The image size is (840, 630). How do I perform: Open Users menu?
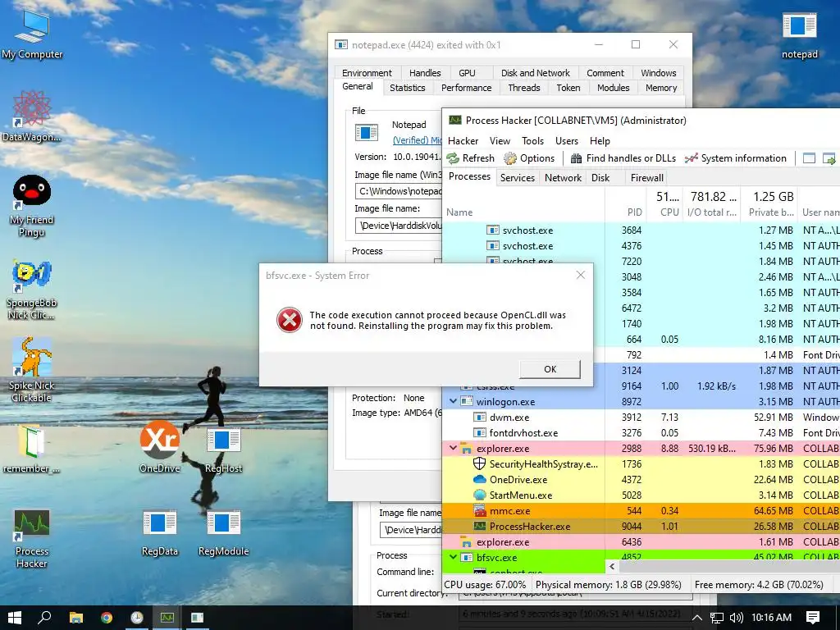coord(567,141)
